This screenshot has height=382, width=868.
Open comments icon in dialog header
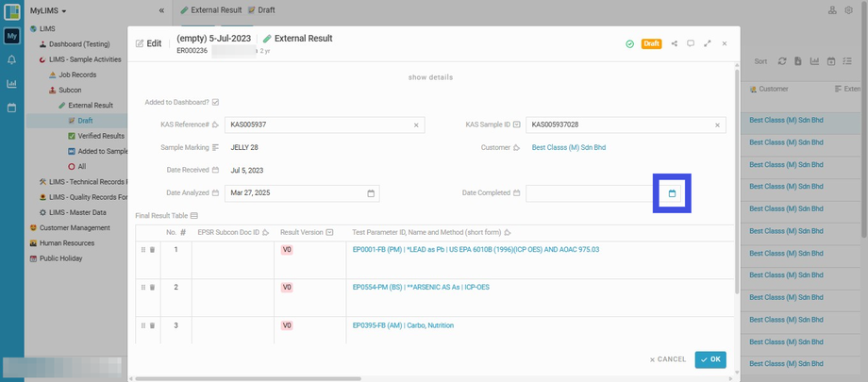(x=691, y=43)
